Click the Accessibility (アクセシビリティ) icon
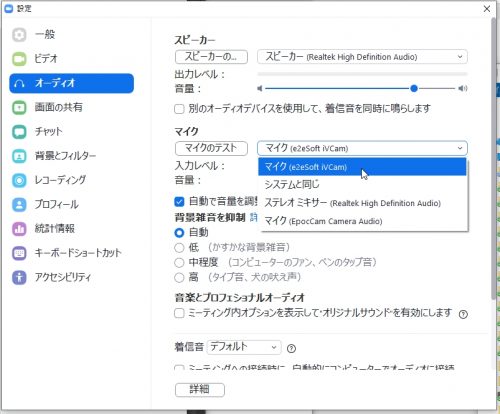500x414 pixels. 19,277
